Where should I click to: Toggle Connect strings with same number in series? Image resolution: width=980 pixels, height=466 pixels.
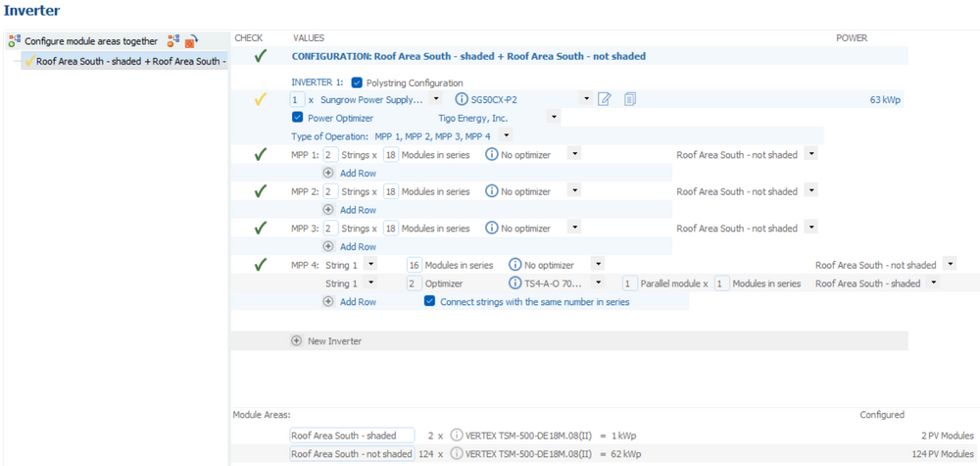click(429, 302)
